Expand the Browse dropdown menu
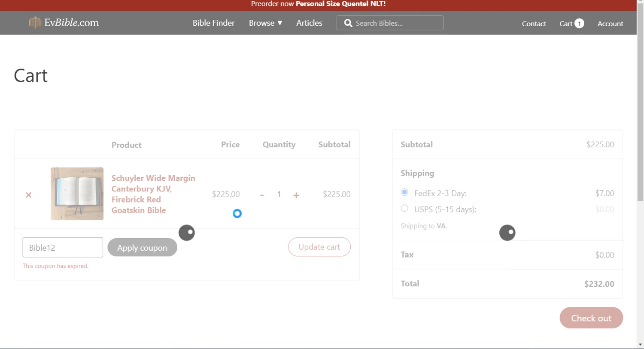 click(265, 23)
